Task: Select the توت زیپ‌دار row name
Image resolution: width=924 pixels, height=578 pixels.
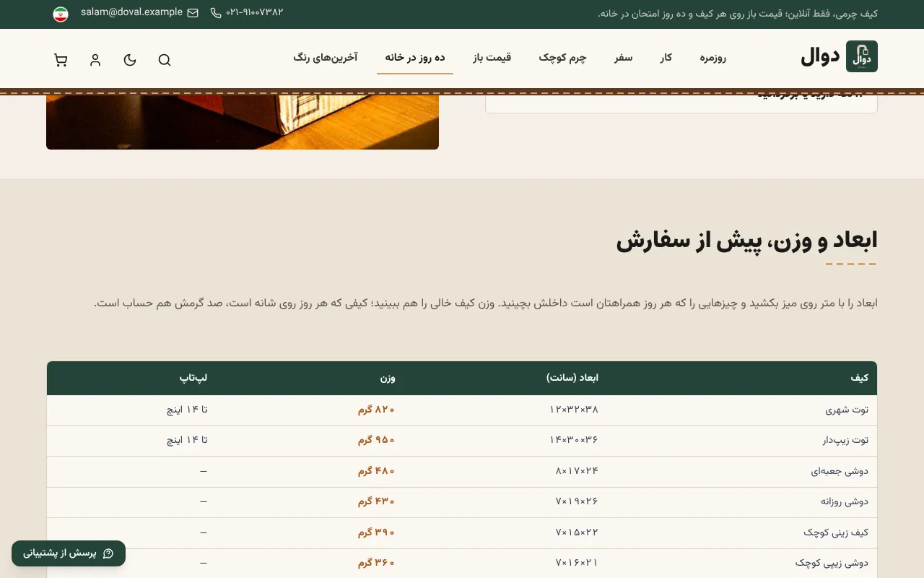Action: tap(845, 440)
